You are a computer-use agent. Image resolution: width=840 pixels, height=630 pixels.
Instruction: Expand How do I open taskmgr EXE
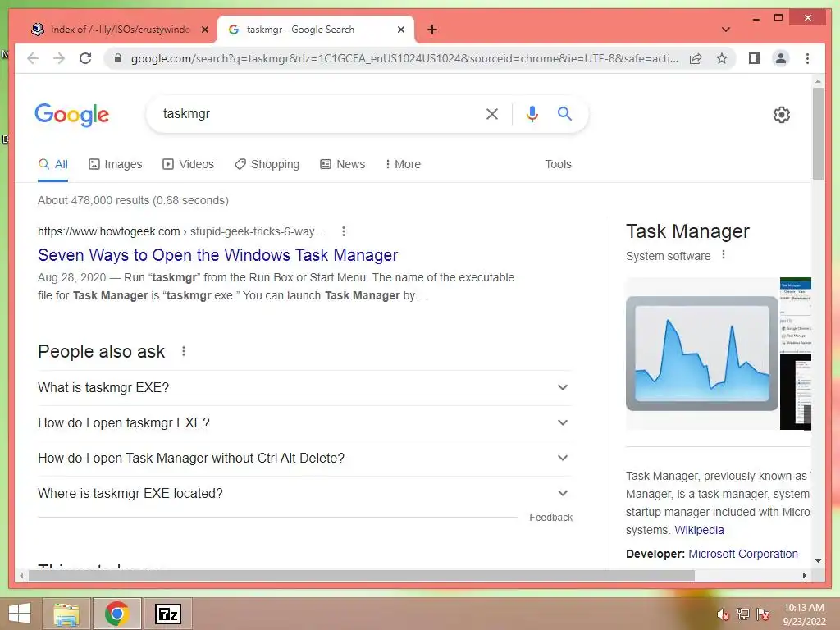click(304, 422)
